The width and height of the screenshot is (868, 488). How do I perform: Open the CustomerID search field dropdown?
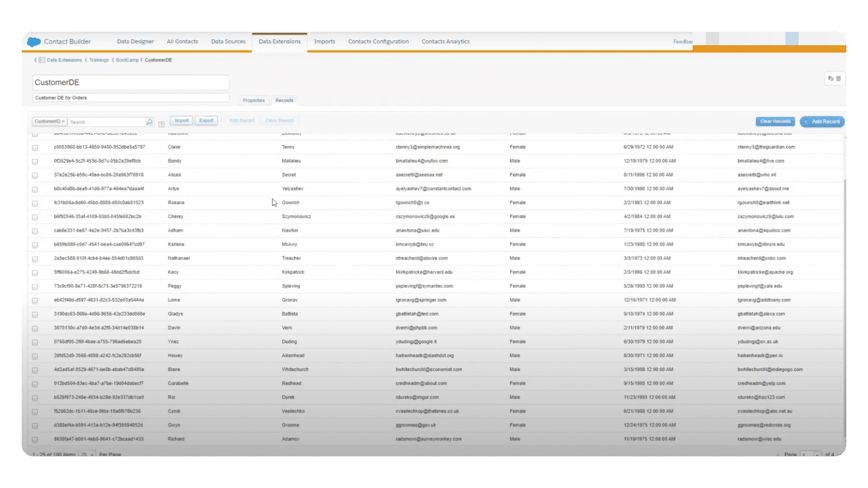point(50,121)
